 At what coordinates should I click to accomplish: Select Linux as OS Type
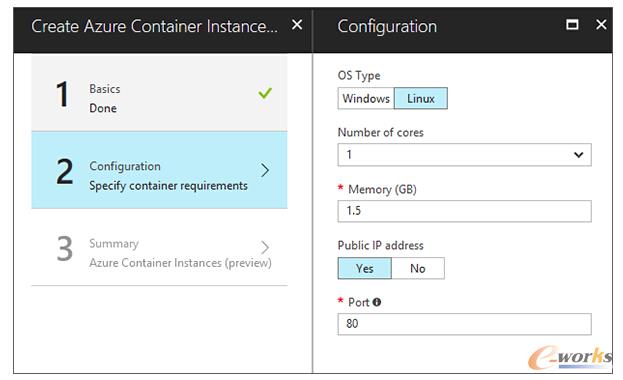pos(421,98)
